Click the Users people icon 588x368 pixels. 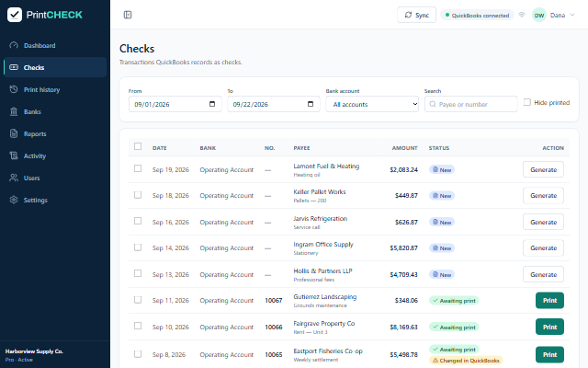pyautogui.click(x=14, y=178)
